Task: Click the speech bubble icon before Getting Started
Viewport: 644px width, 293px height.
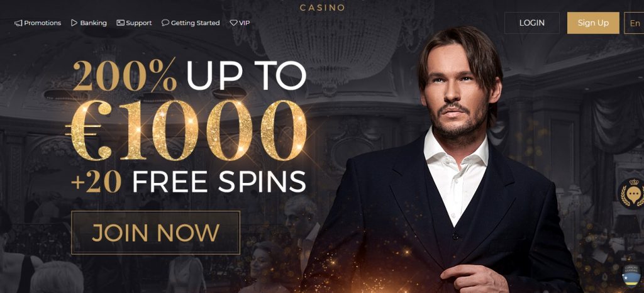Action: point(165,23)
